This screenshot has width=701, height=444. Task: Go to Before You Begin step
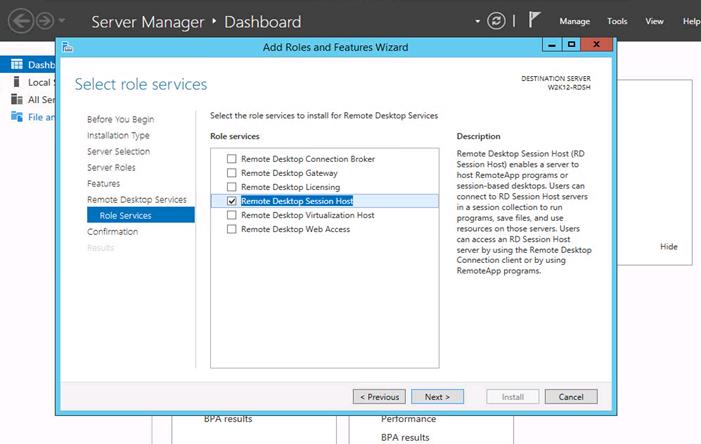pos(120,119)
